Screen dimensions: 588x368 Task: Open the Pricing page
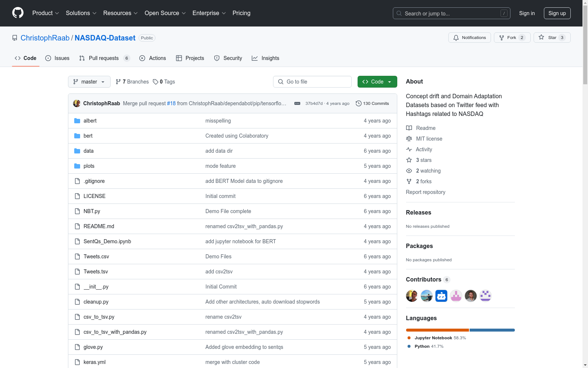(x=241, y=13)
